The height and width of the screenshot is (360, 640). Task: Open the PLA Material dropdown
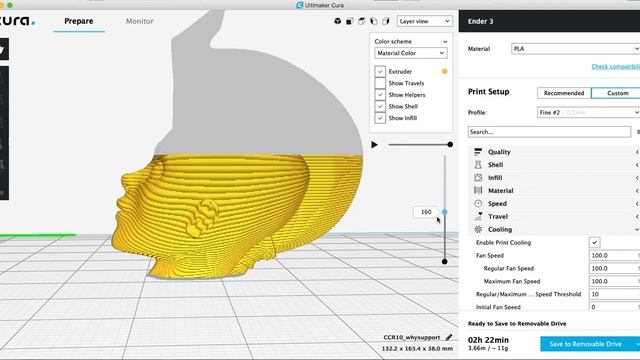click(576, 49)
